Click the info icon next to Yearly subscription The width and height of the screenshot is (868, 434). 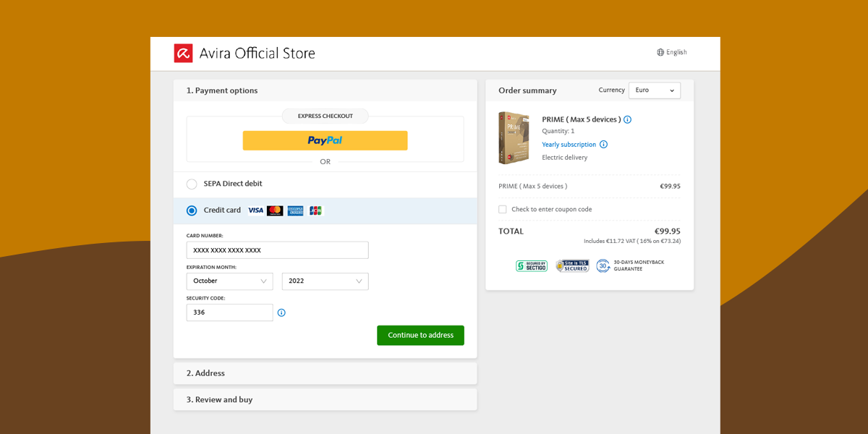click(604, 144)
